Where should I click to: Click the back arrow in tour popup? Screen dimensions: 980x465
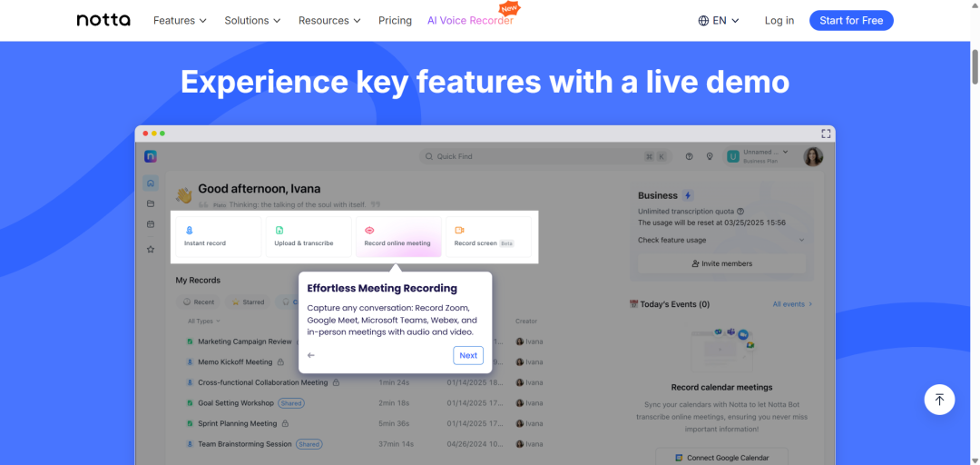311,355
